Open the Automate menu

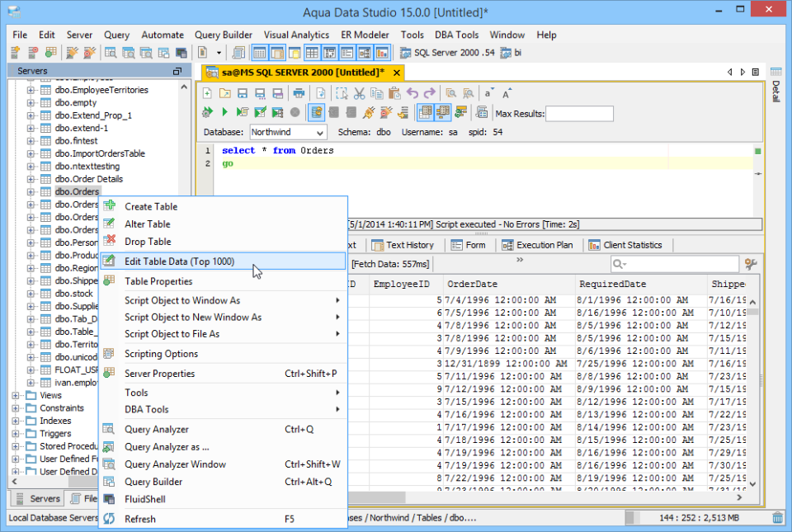coord(163,35)
